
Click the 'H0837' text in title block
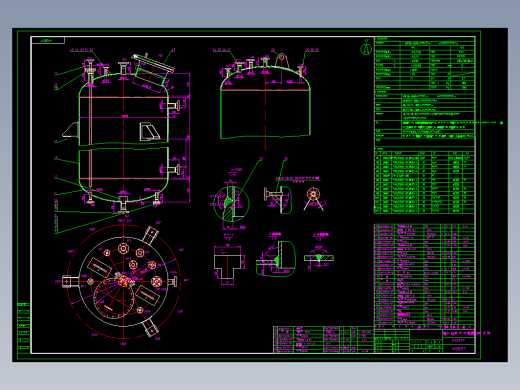[x=458, y=349]
